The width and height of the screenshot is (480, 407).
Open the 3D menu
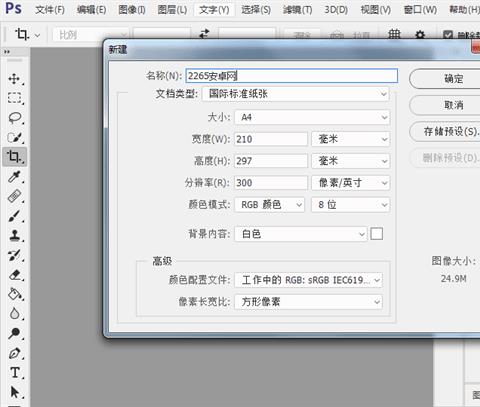(336, 10)
